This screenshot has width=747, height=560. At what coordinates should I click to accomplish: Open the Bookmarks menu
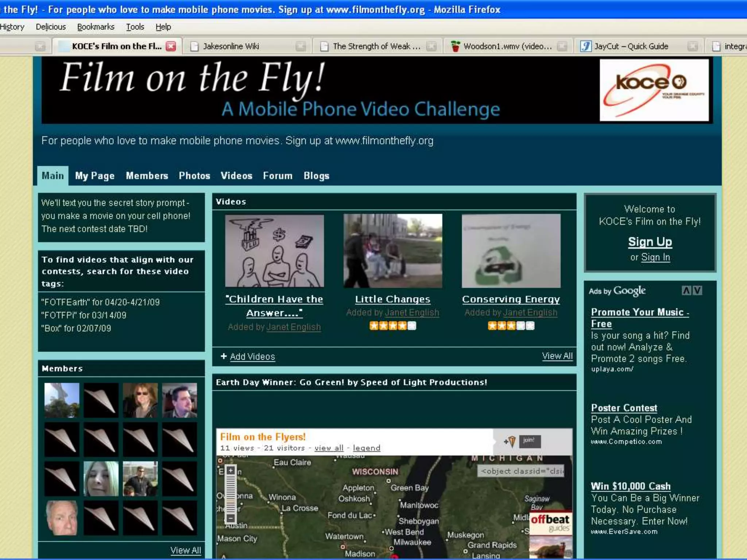click(96, 27)
